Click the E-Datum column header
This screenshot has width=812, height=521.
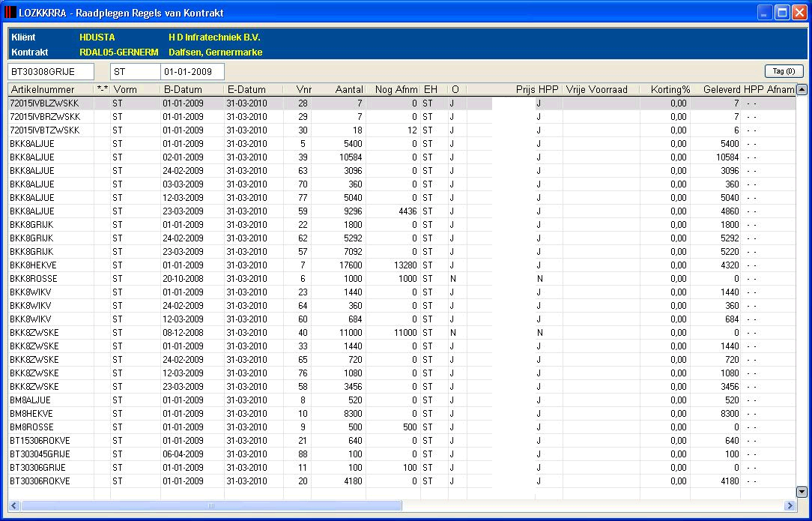pyautogui.click(x=254, y=90)
